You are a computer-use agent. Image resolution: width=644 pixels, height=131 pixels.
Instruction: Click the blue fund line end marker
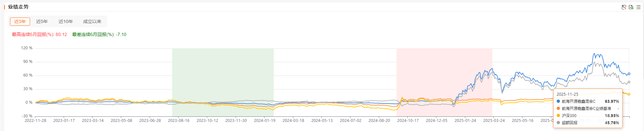(x=629, y=74)
